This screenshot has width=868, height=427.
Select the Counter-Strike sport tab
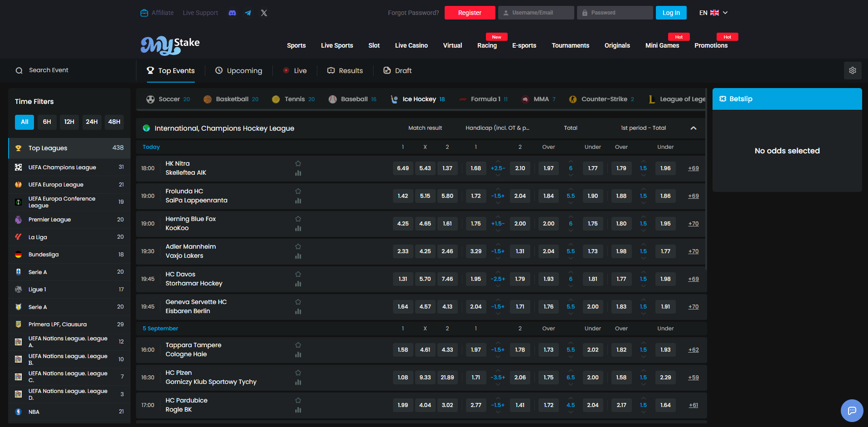coord(601,99)
